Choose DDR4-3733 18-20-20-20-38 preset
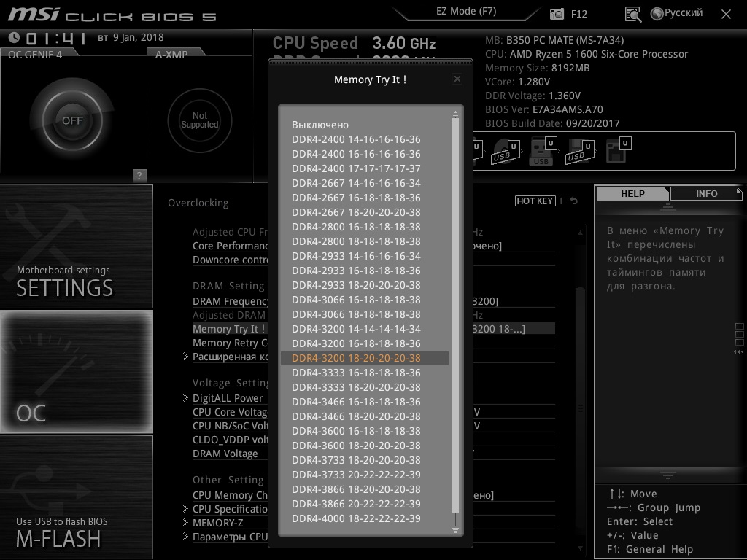The image size is (747, 560). coord(365,460)
